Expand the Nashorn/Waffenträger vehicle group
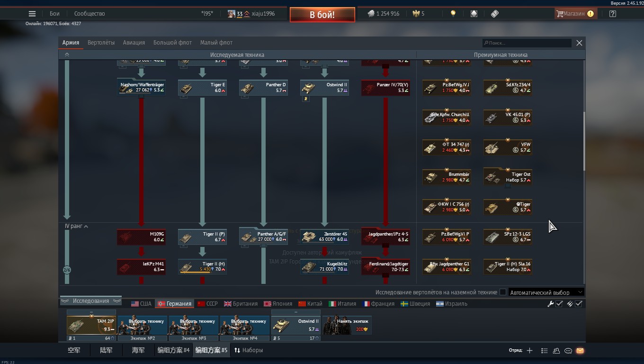Image resolution: width=644 pixels, height=364 pixels. tap(141, 96)
